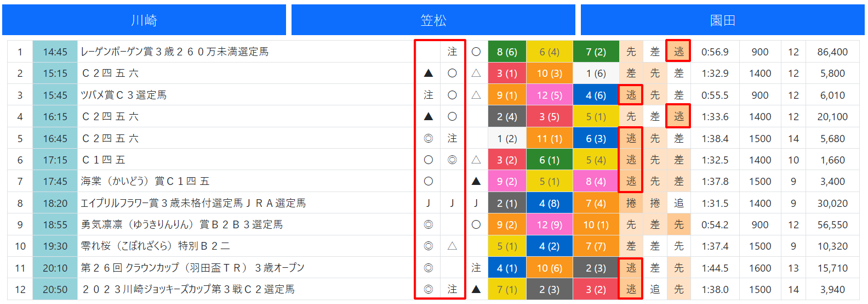Click the highlighted 逃 cell in race 1
Image resolution: width=868 pixels, height=304 pixels.
tap(678, 51)
